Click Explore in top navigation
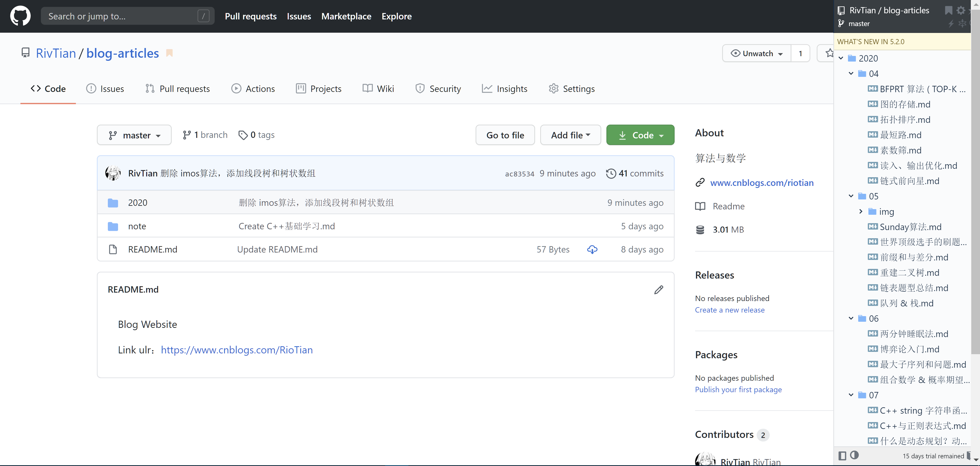Viewport: 980px width, 466px height. tap(396, 16)
